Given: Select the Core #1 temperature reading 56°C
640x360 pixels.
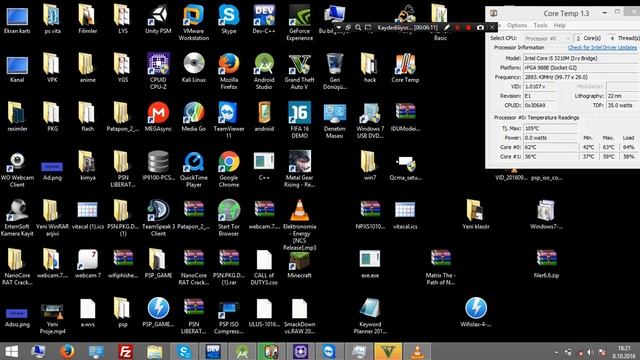Looking at the screenshot, I should click(551, 156).
